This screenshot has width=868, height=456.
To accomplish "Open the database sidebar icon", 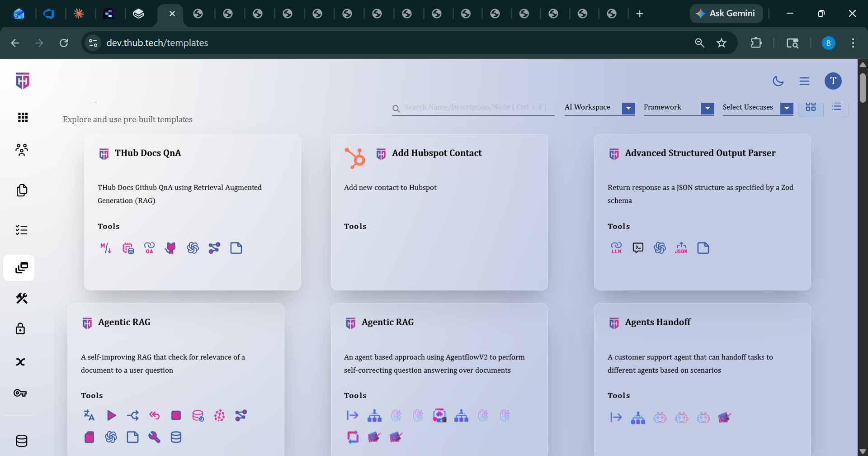I will pos(21,441).
